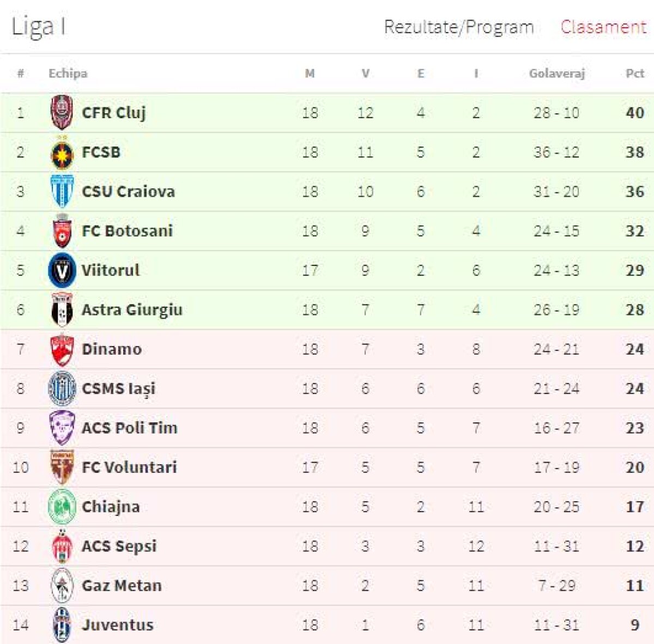This screenshot has width=654, height=644.
Task: Click the Viitorul club crest
Action: pos(62,270)
